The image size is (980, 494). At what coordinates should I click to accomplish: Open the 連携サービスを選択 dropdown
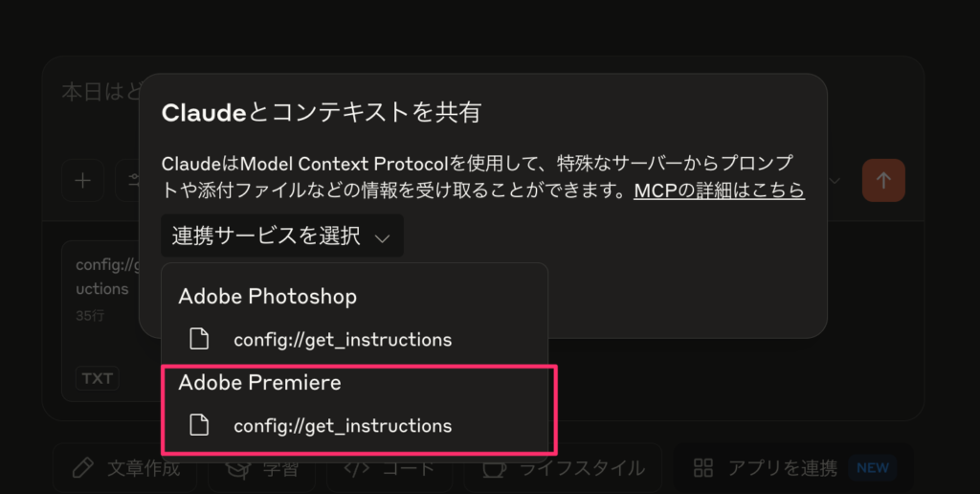tap(282, 236)
